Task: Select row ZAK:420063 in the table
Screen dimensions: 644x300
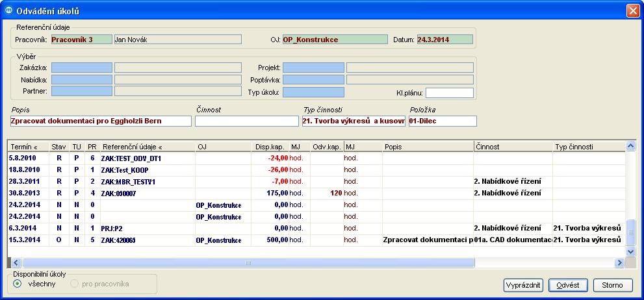Action: pos(130,240)
